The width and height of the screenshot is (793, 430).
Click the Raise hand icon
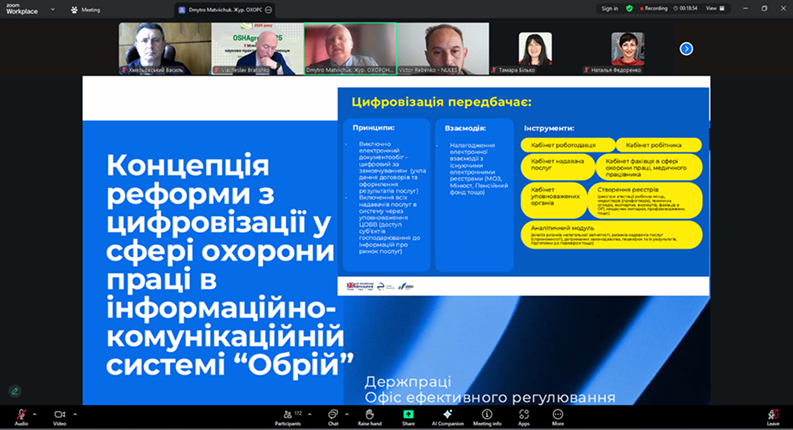pos(370,414)
